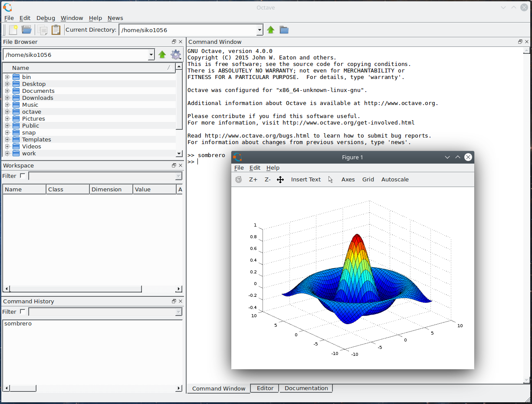
Task: Select the pointer tool in Figure 1
Action: click(x=331, y=180)
